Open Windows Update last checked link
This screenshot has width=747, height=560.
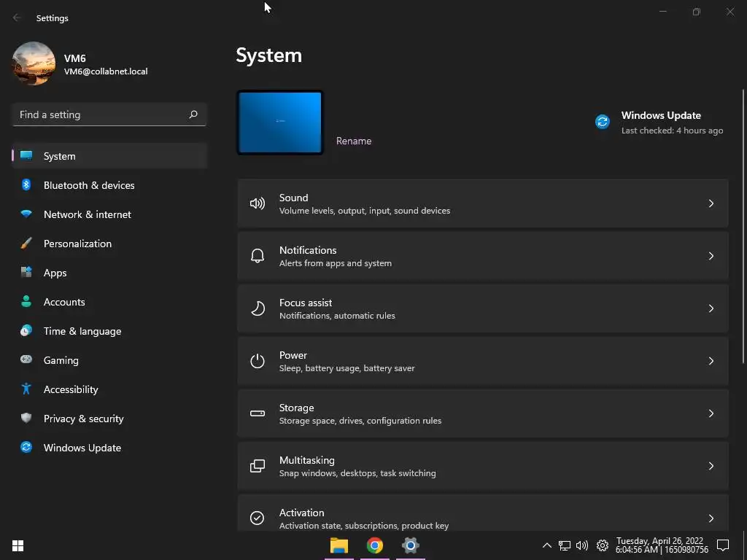click(x=672, y=131)
